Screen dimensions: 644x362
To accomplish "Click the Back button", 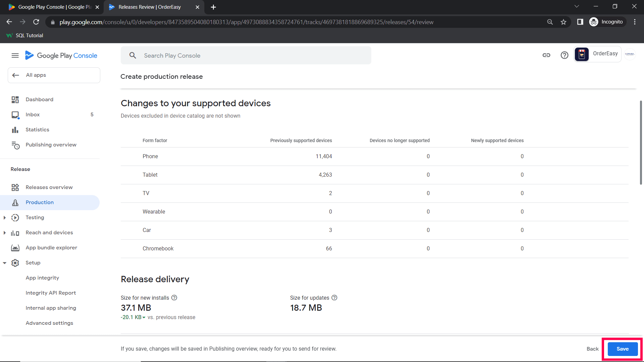I will pyautogui.click(x=592, y=349).
